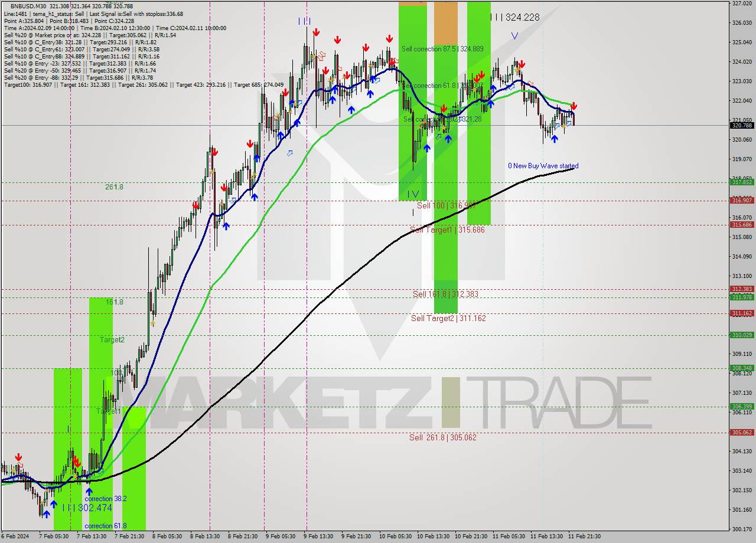Select the red 305.062 axis price tag

(742, 433)
